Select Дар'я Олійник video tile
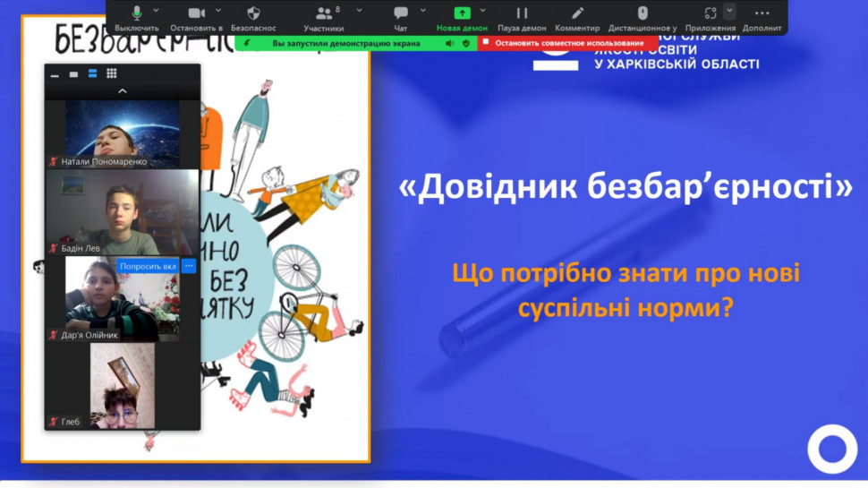868x488 pixels. click(x=123, y=298)
